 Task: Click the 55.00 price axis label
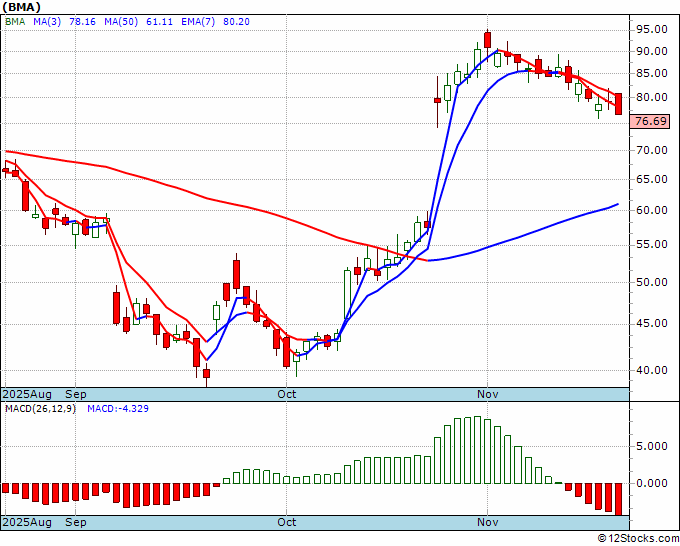651,245
